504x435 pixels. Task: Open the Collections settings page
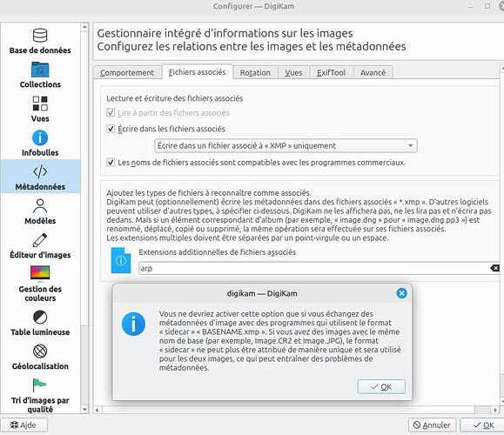pos(40,75)
